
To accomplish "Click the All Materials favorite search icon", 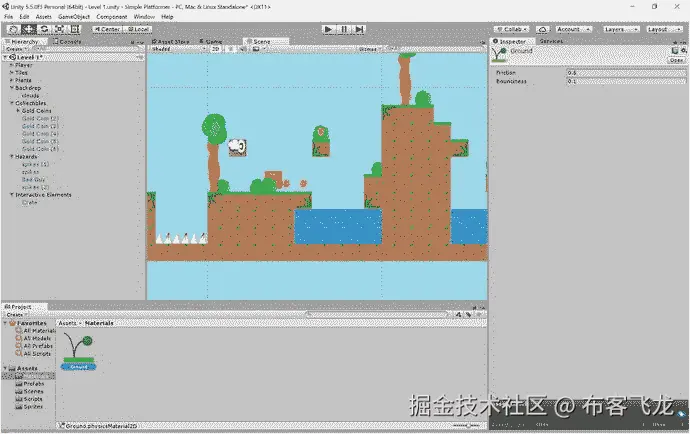I will (18, 331).
